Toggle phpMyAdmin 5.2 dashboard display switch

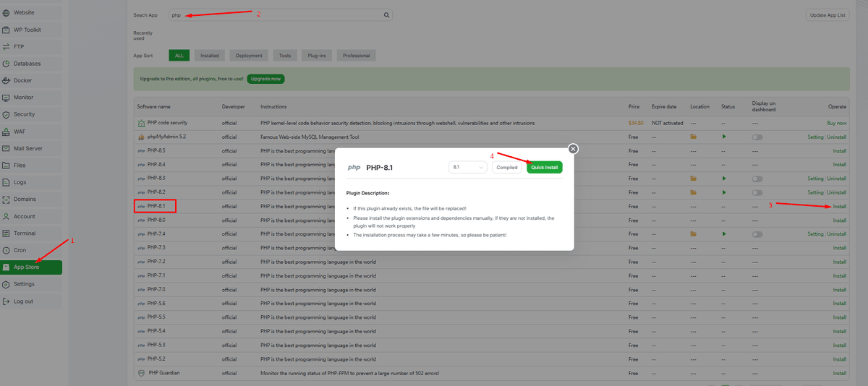[757, 137]
